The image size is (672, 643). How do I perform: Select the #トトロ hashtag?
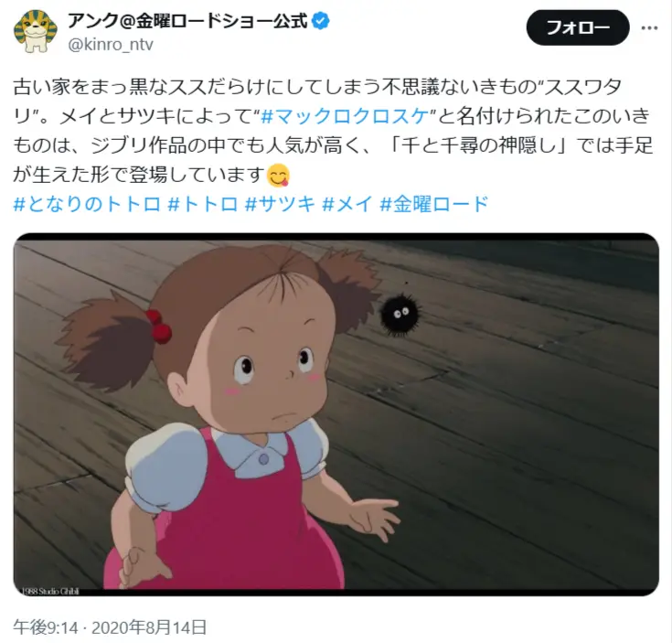click(x=203, y=204)
